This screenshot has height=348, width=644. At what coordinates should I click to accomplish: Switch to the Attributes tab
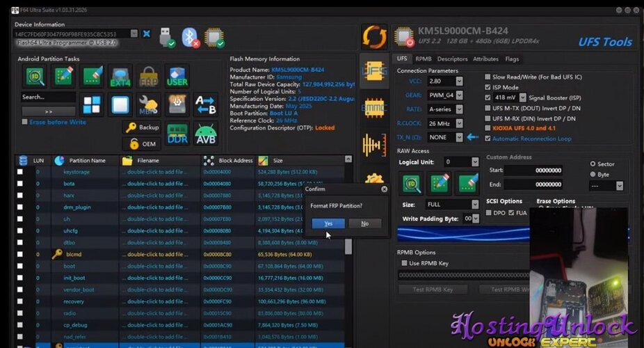tap(485, 58)
